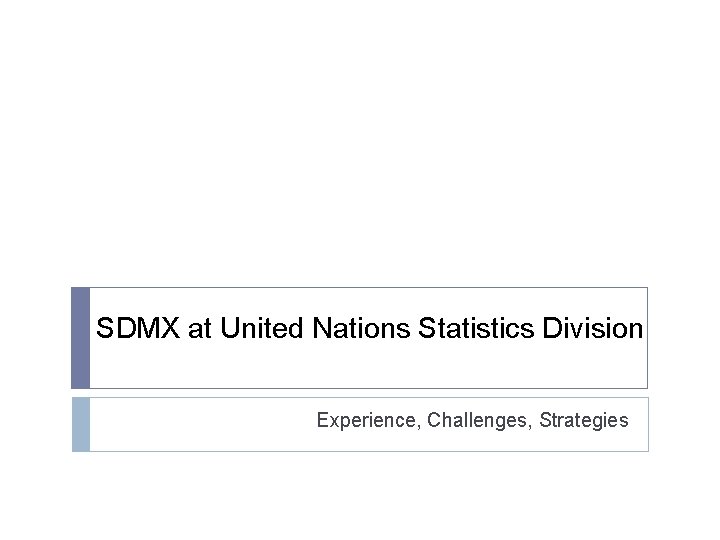Click "Strategies" in the subtitle
720x540 pixels.
pos(584,420)
